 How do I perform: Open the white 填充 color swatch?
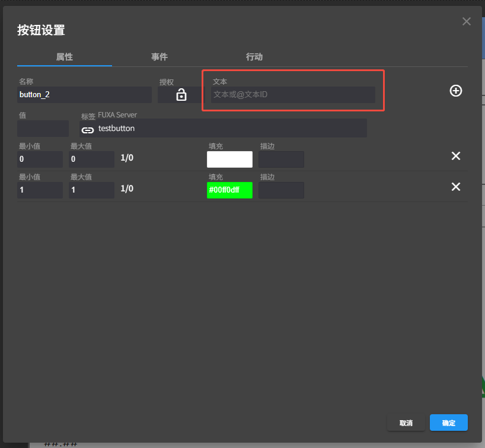tap(229, 159)
